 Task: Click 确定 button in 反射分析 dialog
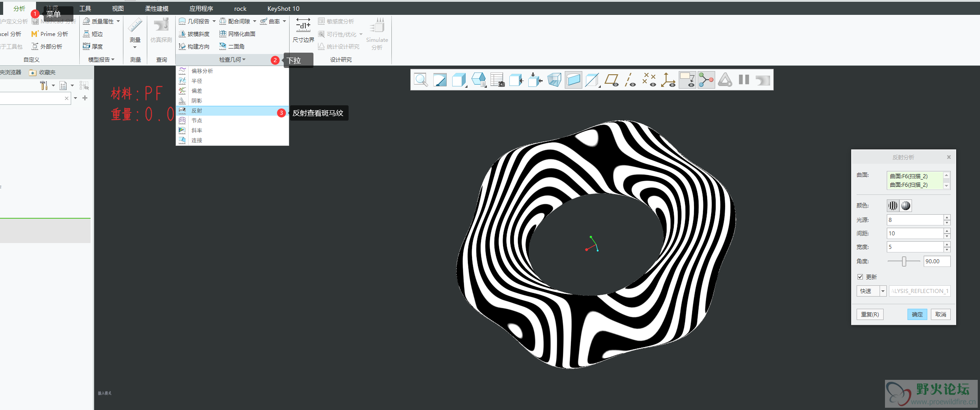click(917, 314)
